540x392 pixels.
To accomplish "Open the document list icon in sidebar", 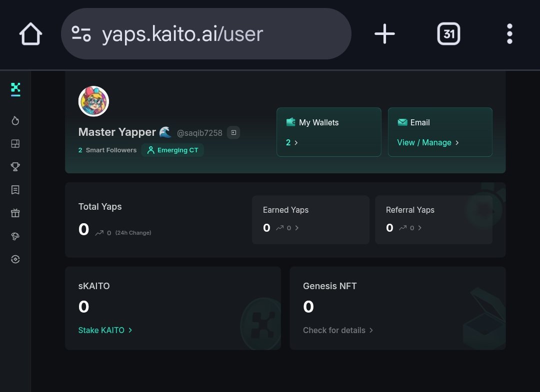I will pyautogui.click(x=15, y=190).
